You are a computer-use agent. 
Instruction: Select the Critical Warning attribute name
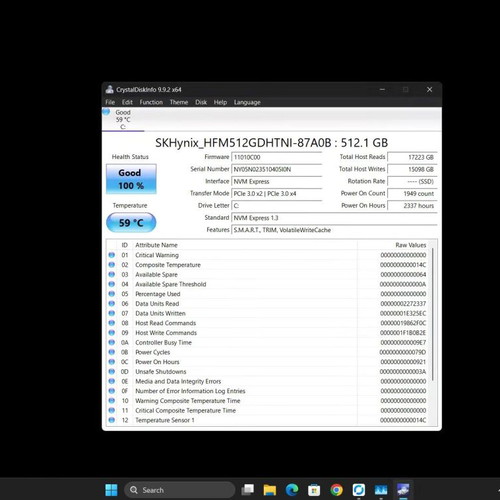(157, 255)
